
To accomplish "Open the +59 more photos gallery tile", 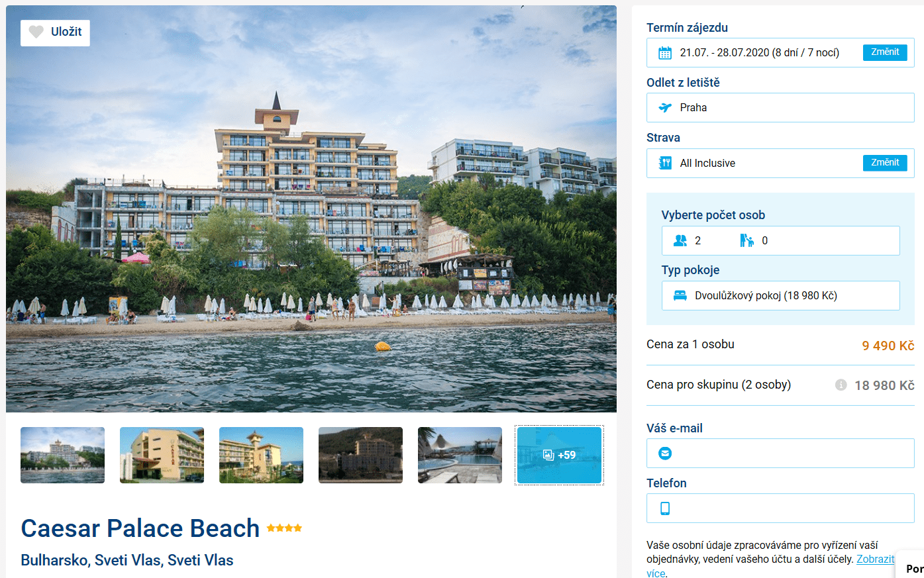I will pyautogui.click(x=559, y=455).
